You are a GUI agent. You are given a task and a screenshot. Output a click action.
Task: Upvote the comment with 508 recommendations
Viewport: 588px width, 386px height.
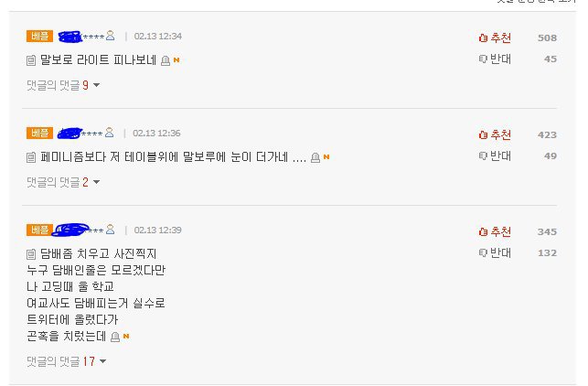495,38
